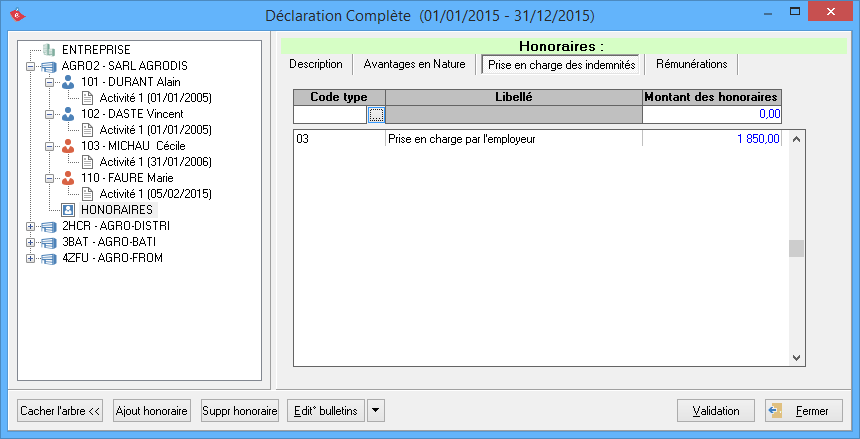Click the ENTREPRISE building icon in tree
The height and width of the screenshot is (439, 860).
tap(49, 49)
